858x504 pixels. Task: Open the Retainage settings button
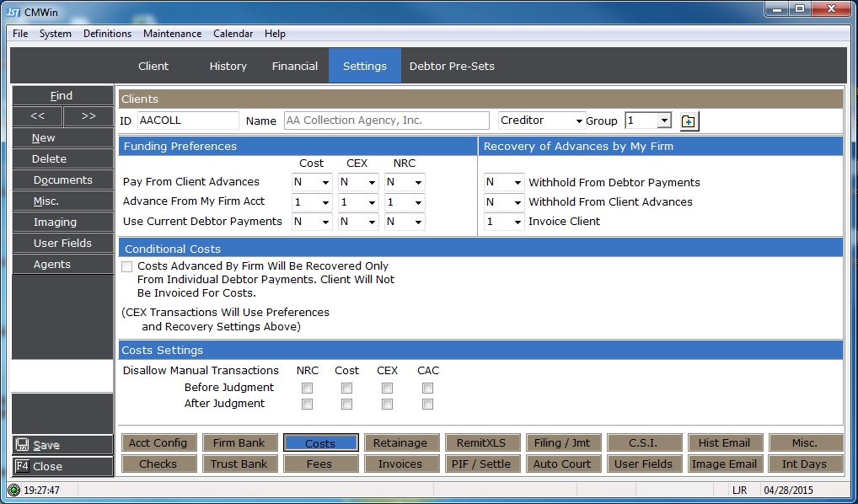pyautogui.click(x=400, y=443)
